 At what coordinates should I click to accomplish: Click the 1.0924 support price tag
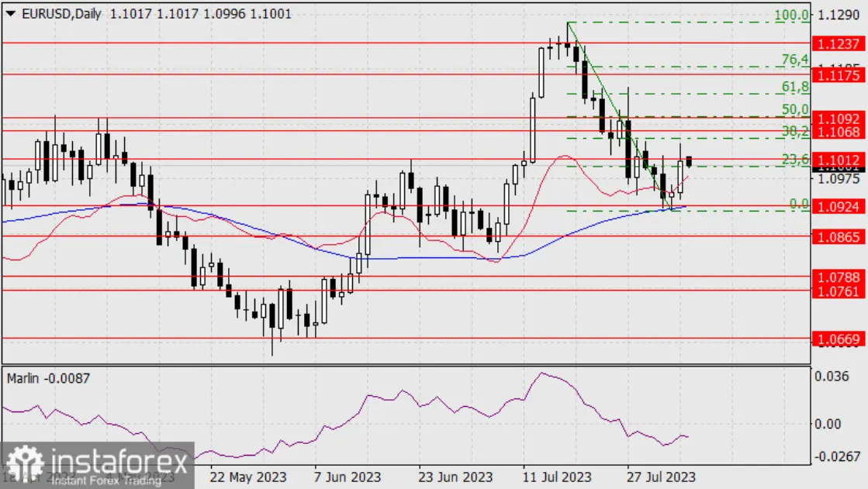point(837,208)
